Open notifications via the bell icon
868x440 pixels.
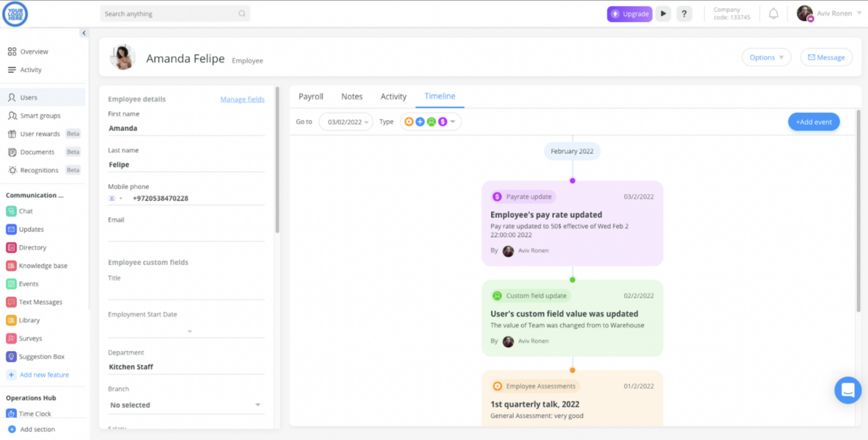774,13
